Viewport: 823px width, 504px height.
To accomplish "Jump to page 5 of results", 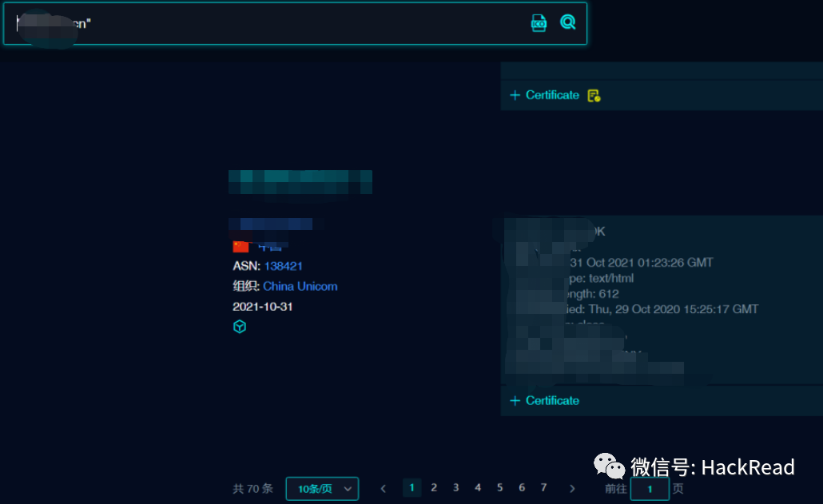I will (x=499, y=487).
